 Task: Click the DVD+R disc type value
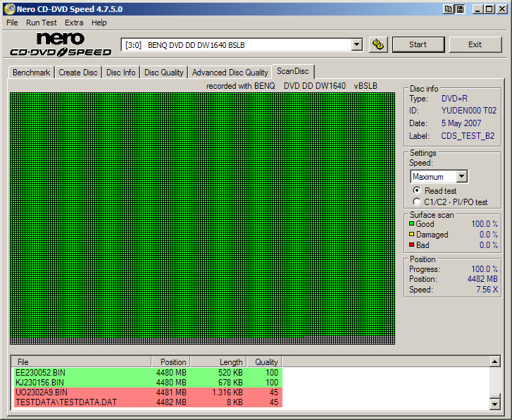point(454,99)
